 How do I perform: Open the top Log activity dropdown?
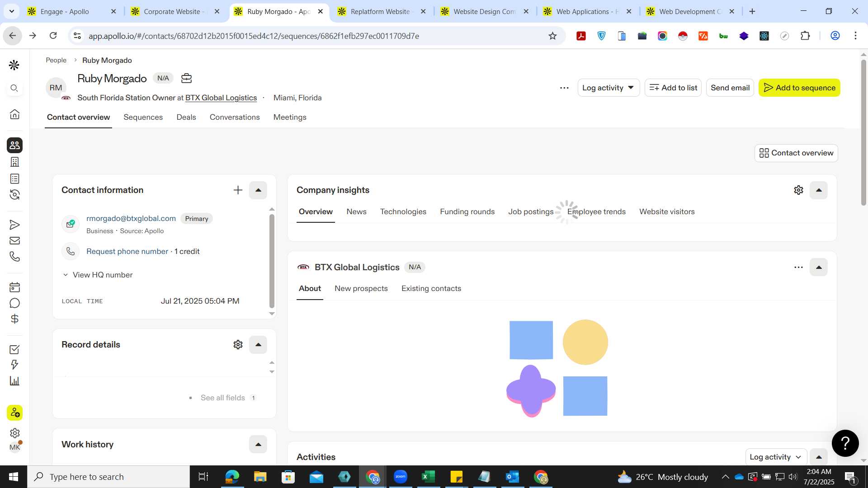tap(608, 88)
